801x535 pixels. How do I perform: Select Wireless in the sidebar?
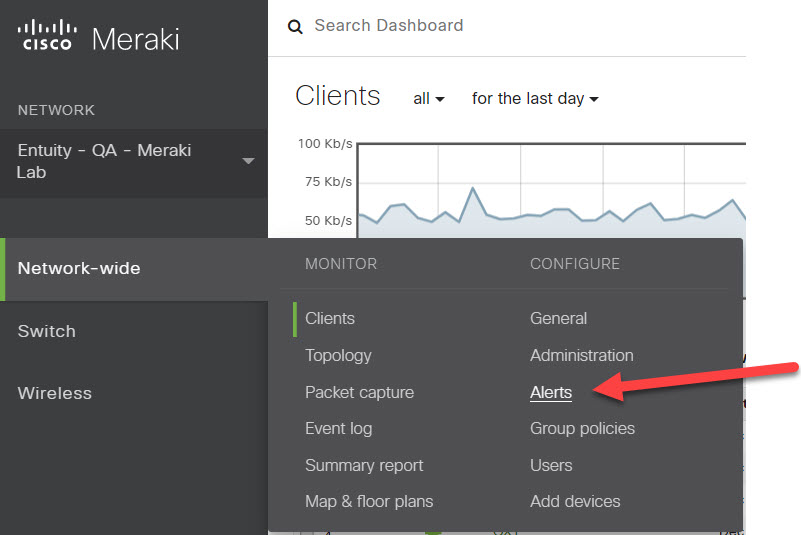[x=55, y=393]
